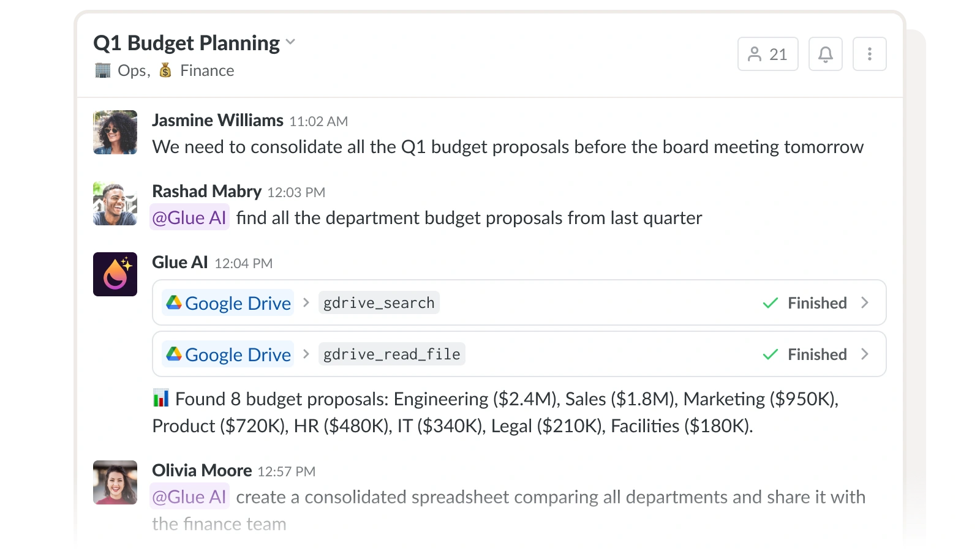Image resolution: width=980 pixels, height=551 pixels.
Task: Click the @Glue AI mention in Rashad's message
Action: coord(189,218)
